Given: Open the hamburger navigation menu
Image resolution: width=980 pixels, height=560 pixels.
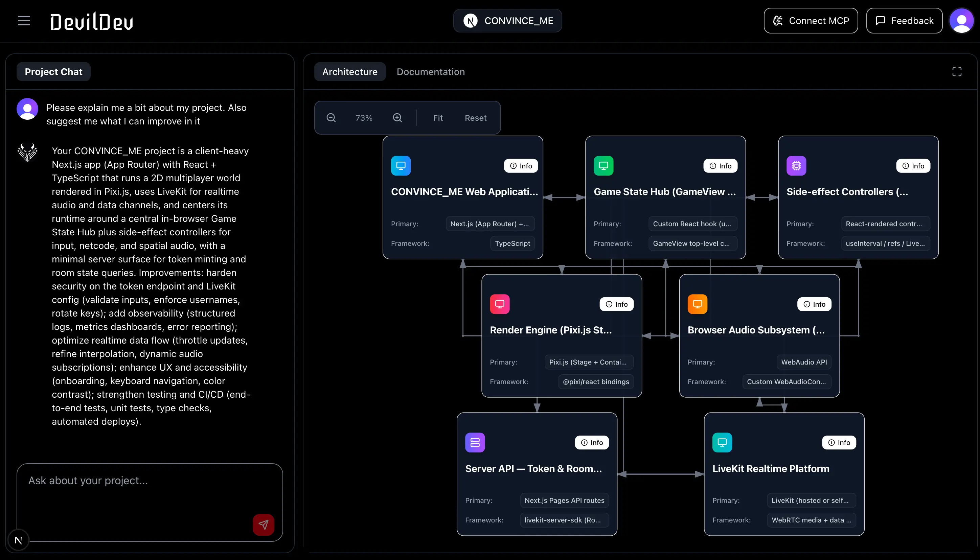Looking at the screenshot, I should pyautogui.click(x=23, y=20).
